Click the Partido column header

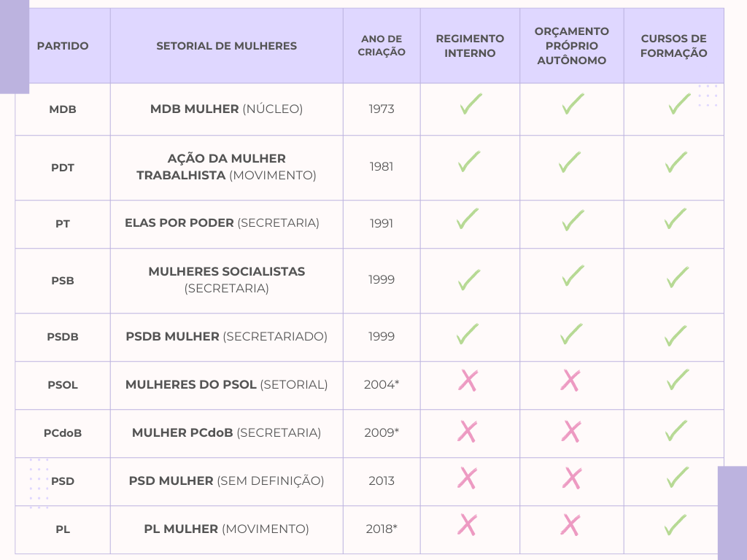click(63, 46)
